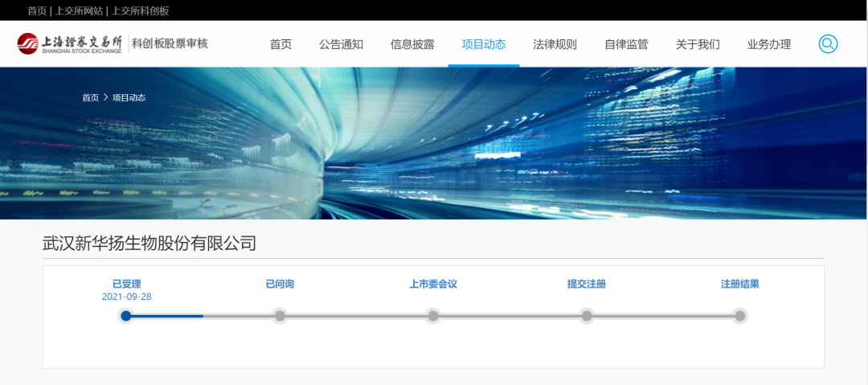Image resolution: width=868 pixels, height=385 pixels.
Task: Click the 已问询 stage label
Action: [x=280, y=285]
